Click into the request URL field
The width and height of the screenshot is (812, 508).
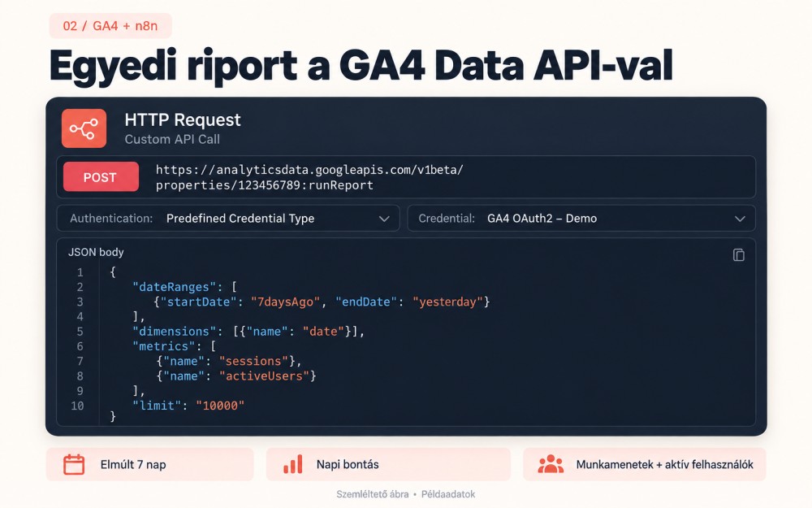click(405, 177)
